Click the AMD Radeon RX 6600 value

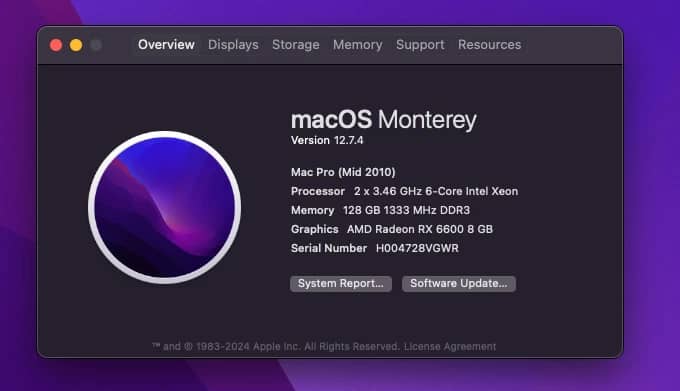[x=419, y=229]
